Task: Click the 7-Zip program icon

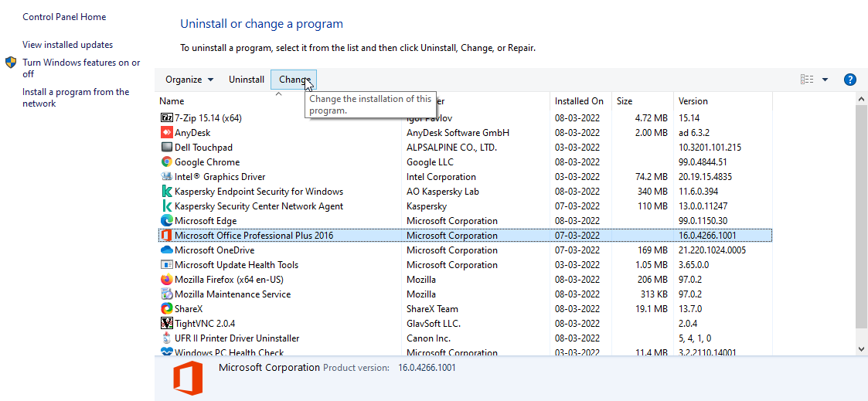Action: pos(167,117)
